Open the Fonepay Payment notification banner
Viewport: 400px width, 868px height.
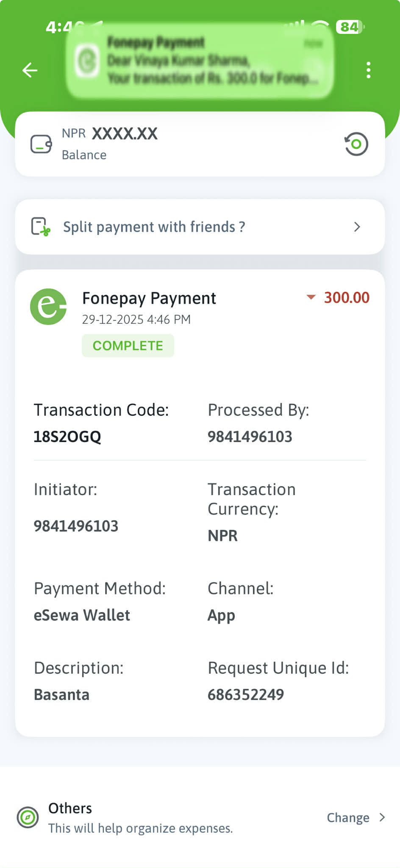199,60
